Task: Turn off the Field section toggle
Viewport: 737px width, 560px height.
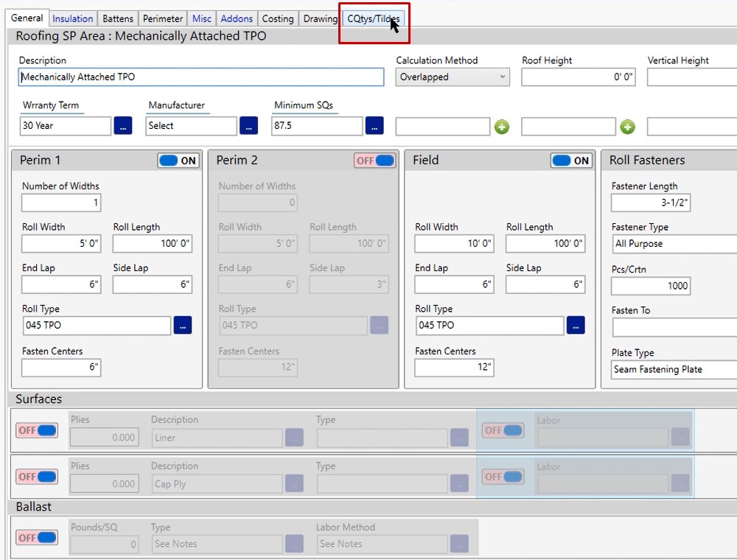Action: [x=571, y=161]
